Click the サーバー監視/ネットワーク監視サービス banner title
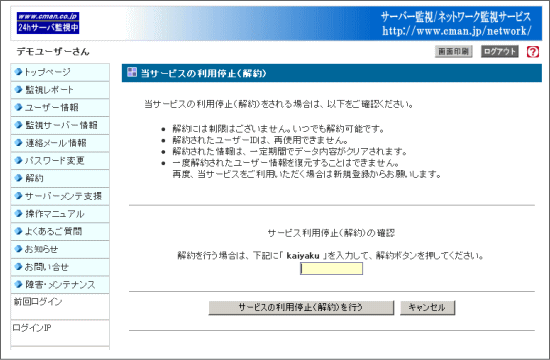The image size is (550, 360). [456, 16]
